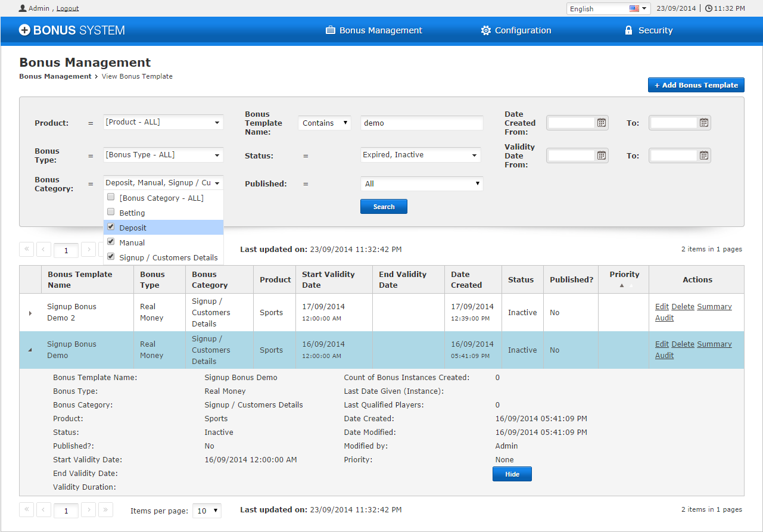Click Edit link for Signup Bonus Demo 2
This screenshot has height=532, width=763.
662,307
